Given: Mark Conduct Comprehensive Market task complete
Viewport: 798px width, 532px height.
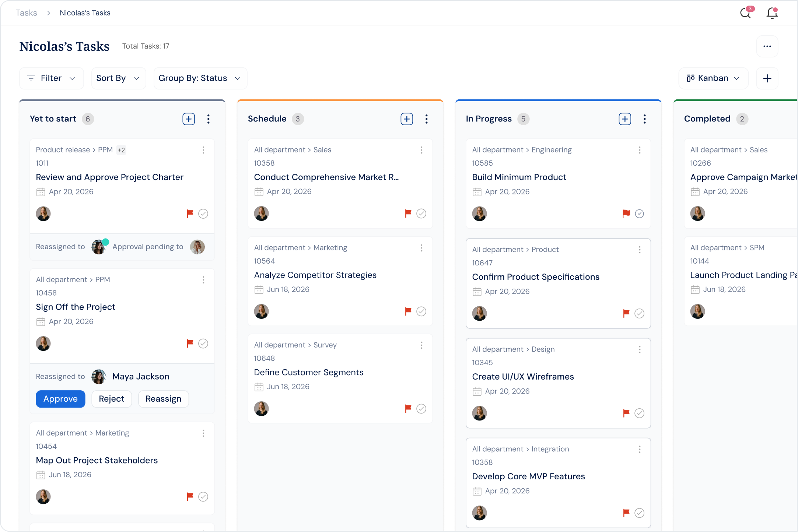Looking at the screenshot, I should [x=421, y=214].
